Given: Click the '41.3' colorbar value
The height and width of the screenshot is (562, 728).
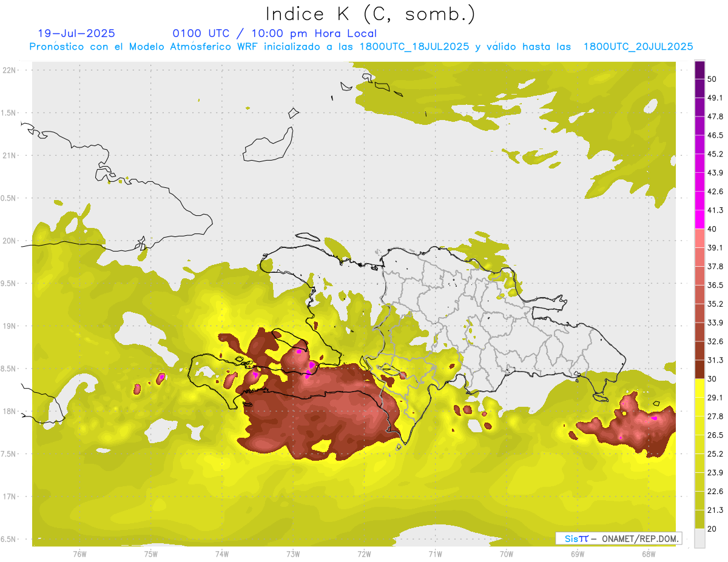Looking at the screenshot, I should pyautogui.click(x=715, y=210).
